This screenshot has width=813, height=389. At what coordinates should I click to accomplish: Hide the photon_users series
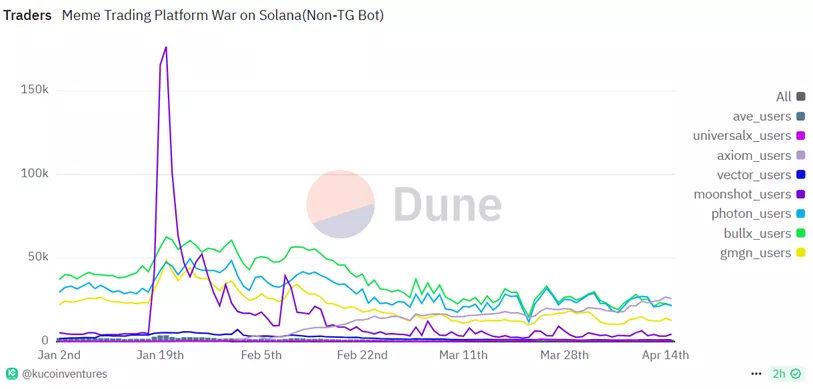[x=801, y=214]
